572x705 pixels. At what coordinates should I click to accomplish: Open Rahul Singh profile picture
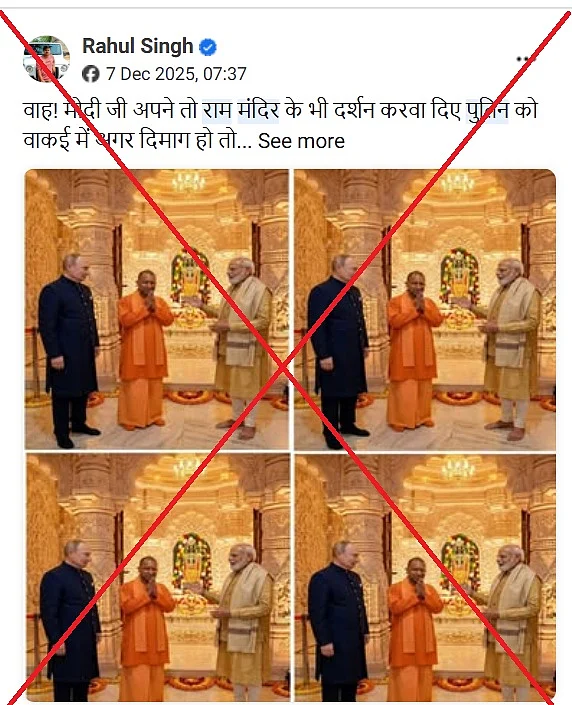(x=47, y=59)
